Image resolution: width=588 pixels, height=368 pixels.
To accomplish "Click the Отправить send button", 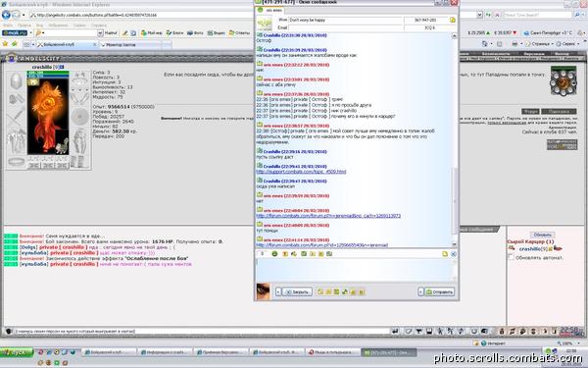I will 439,291.
